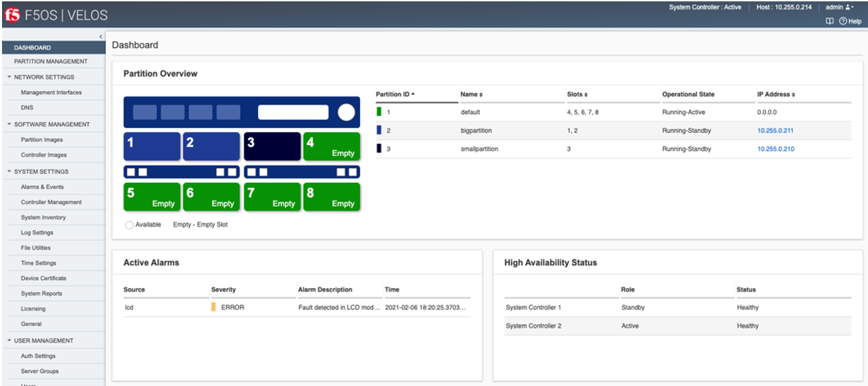This screenshot has width=868, height=386.
Task: Select the 'smallpartition' name cell
Action: point(480,148)
